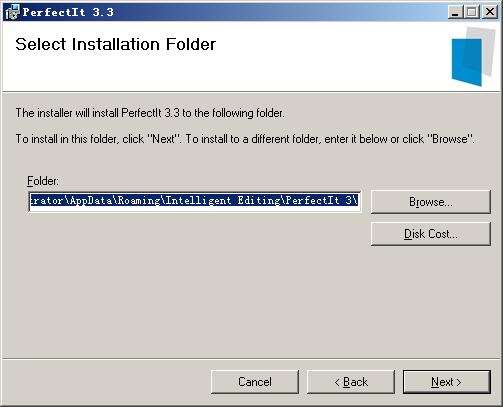Viewport: 503px width, 407px height.
Task: Continue the installation with Next
Action: tap(447, 382)
